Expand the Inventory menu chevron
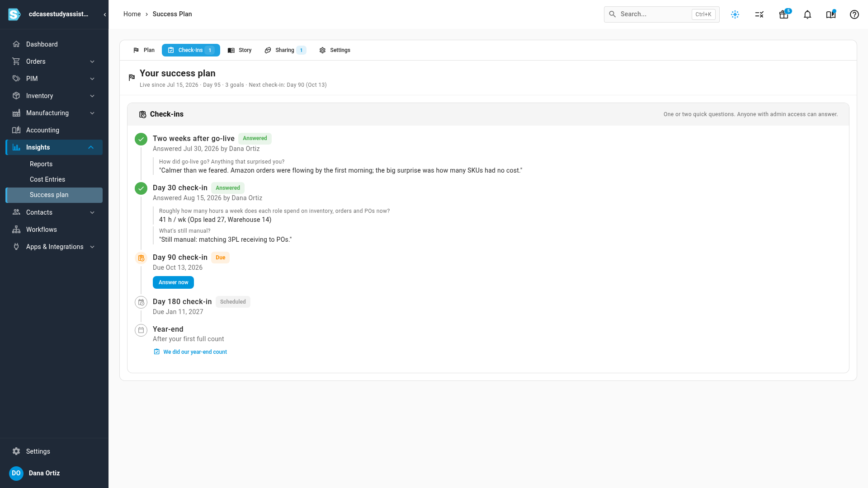 coord(92,96)
